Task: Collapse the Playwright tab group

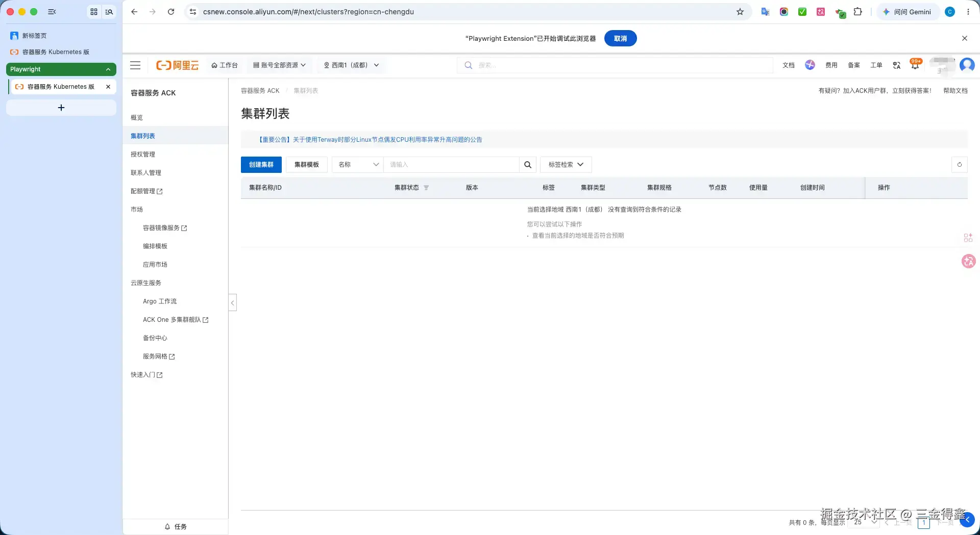Action: pyautogui.click(x=108, y=69)
